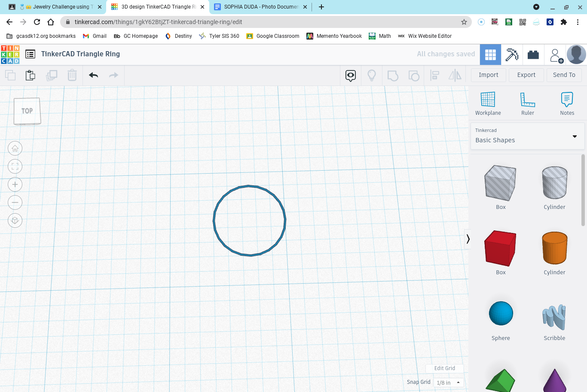Screen dimensions: 587x392
Task: Open the Notes tool
Action: [x=567, y=104]
